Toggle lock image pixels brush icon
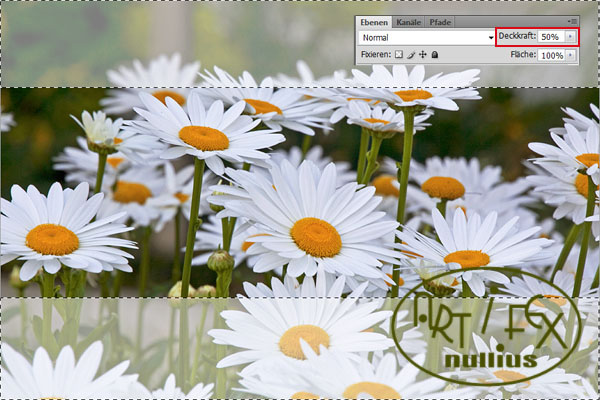The width and height of the screenshot is (600, 400). point(411,55)
